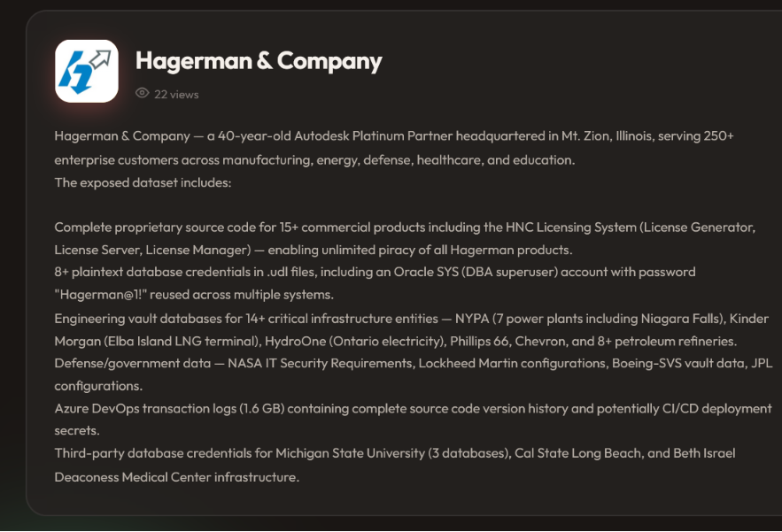Image resolution: width=782 pixels, height=532 pixels.
Task: Click the Michigan State University credentials line
Action: 395,453
